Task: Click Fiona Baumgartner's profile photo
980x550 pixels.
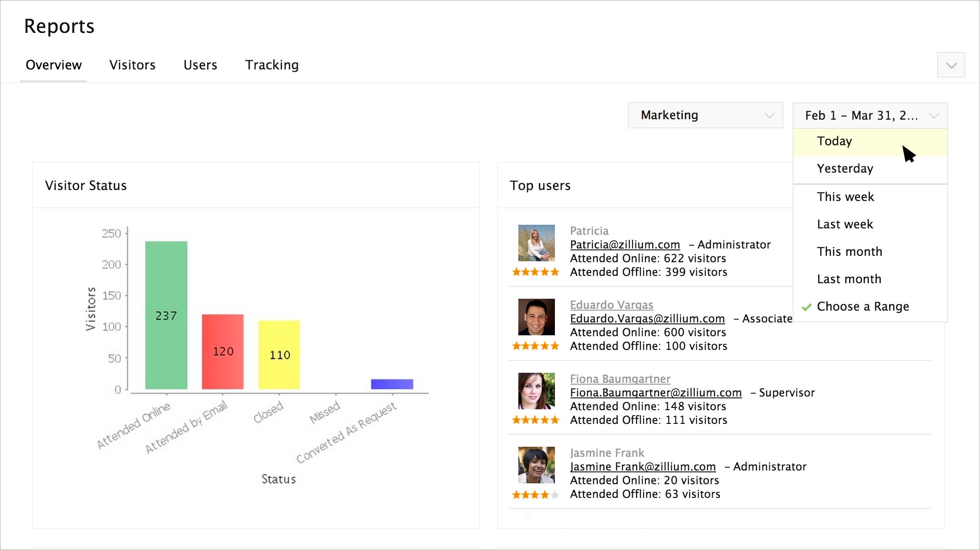Action: [x=536, y=391]
